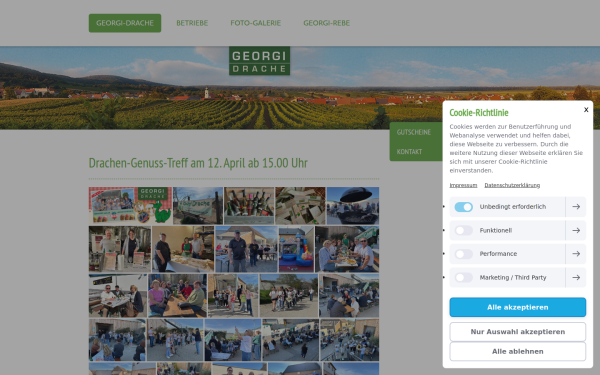
Task: Enable the Performance cookies switch
Action: tap(463, 254)
